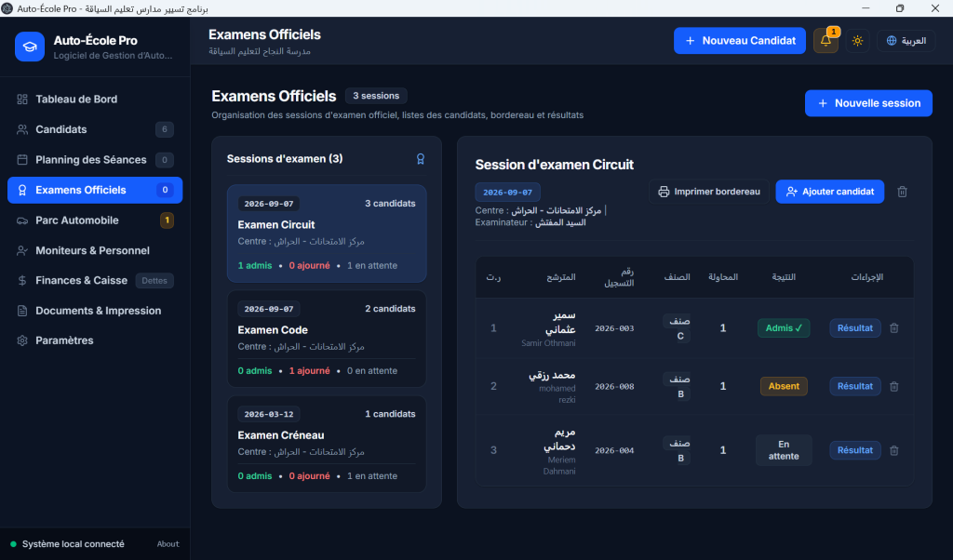Click registration number 2026-004
953x560 pixels.
tap(614, 450)
